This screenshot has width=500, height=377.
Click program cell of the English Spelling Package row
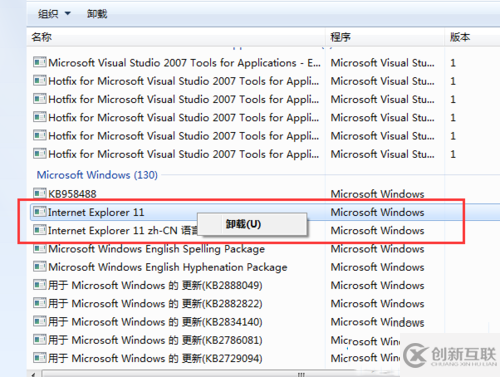click(377, 249)
